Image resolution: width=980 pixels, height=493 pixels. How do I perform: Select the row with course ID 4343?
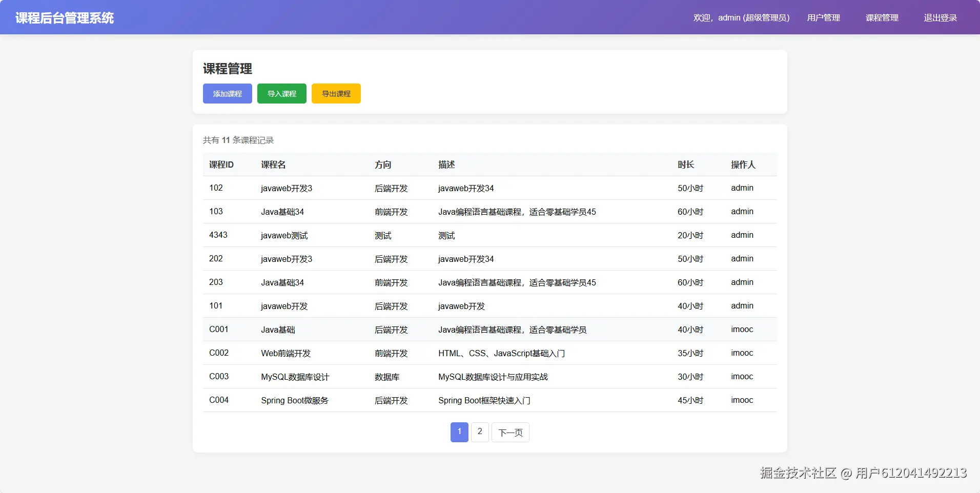pos(218,235)
